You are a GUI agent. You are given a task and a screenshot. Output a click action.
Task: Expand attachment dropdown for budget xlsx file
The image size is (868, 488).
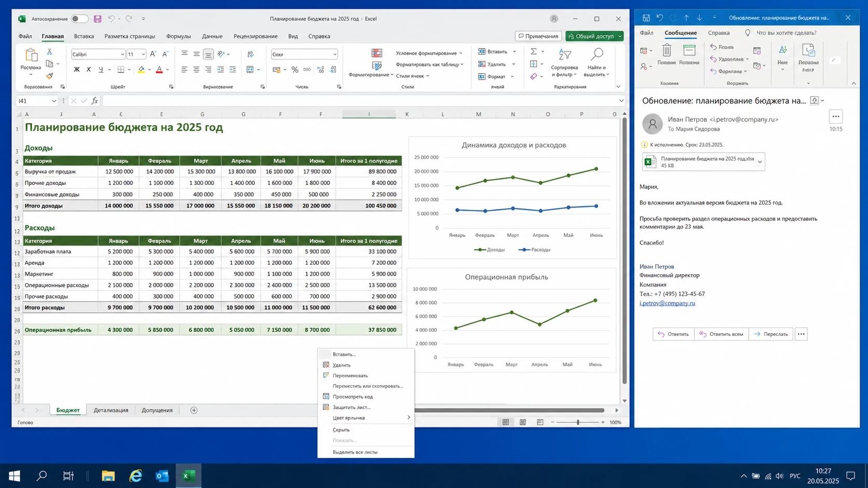[x=760, y=162]
